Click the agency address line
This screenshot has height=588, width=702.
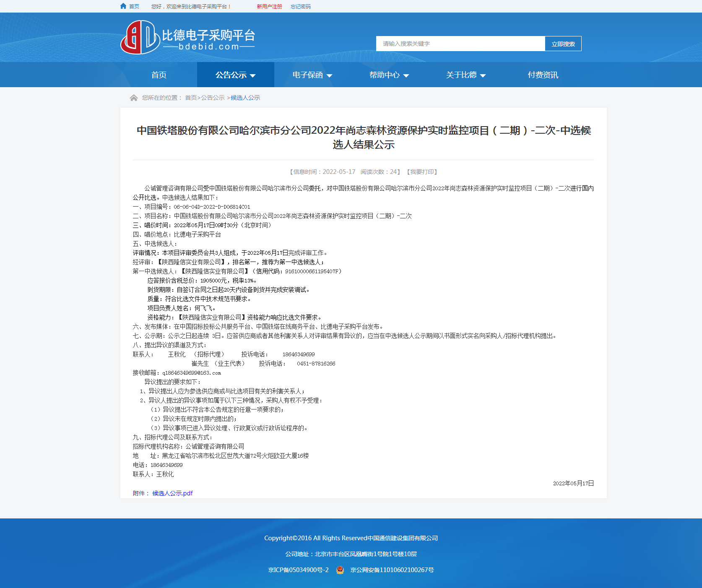pyautogui.click(x=221, y=456)
